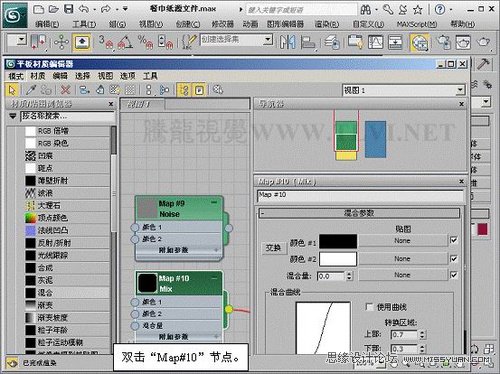
Task: Click the None map button for Color #2
Action: [x=402, y=259]
